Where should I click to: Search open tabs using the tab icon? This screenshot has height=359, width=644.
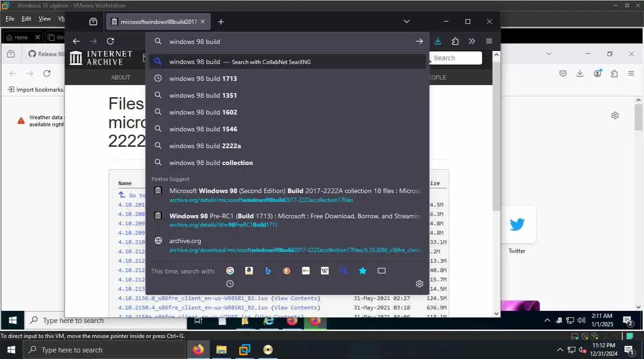coord(381,271)
